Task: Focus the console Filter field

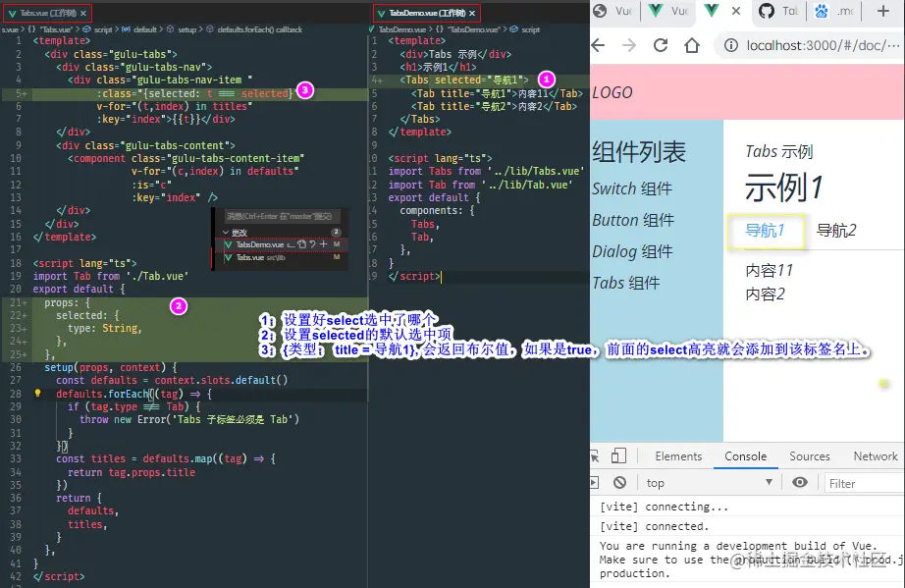Action: click(x=864, y=484)
